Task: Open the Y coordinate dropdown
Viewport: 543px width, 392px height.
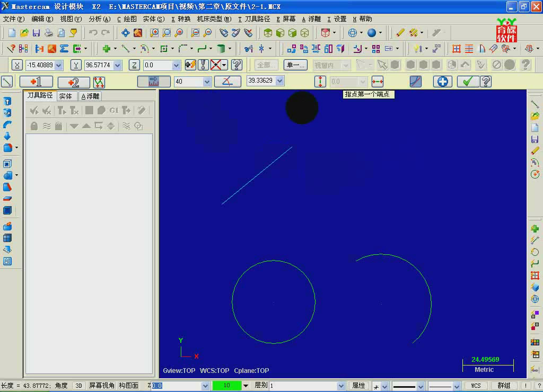Action: [x=118, y=65]
